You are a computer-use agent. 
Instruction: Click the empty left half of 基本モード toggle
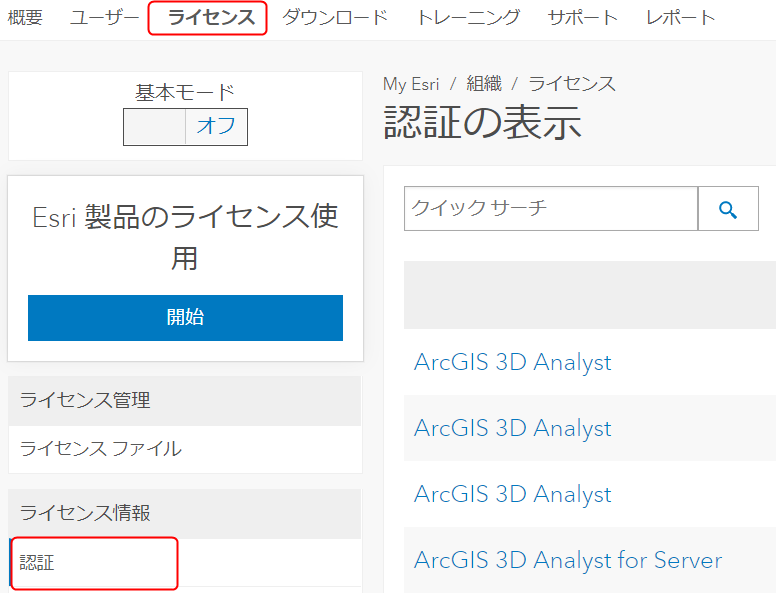154,127
